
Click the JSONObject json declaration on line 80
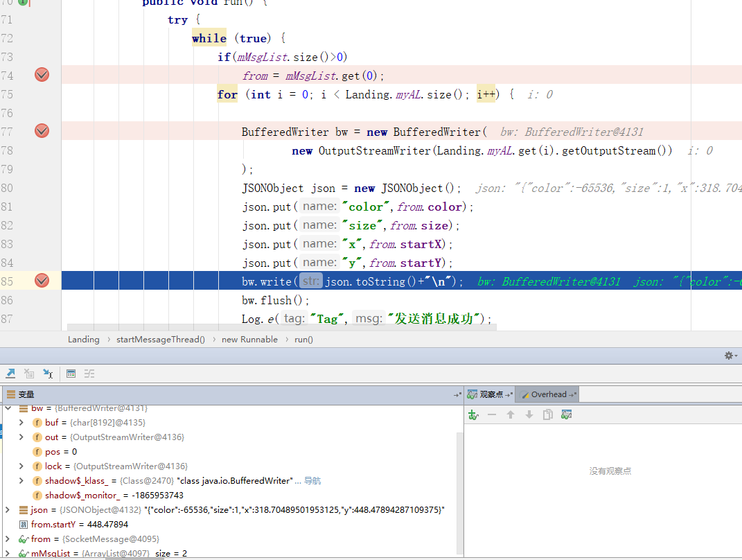(351, 189)
